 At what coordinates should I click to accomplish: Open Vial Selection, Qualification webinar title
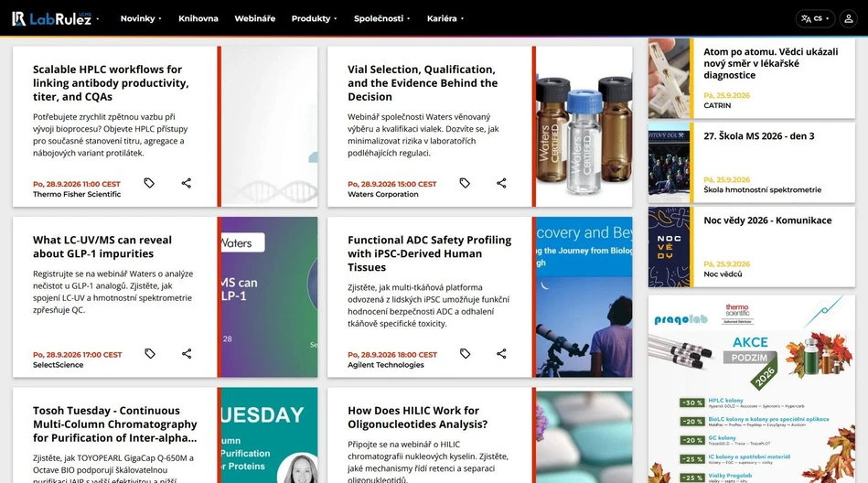tap(423, 83)
